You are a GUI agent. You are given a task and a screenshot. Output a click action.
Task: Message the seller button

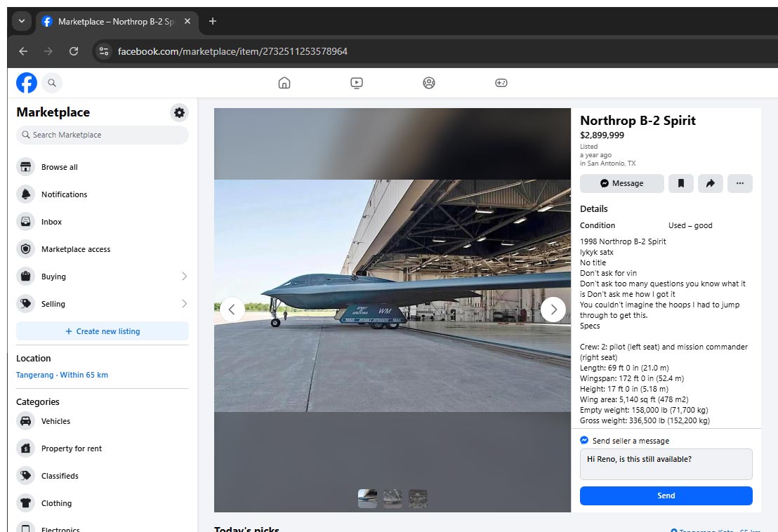621,183
